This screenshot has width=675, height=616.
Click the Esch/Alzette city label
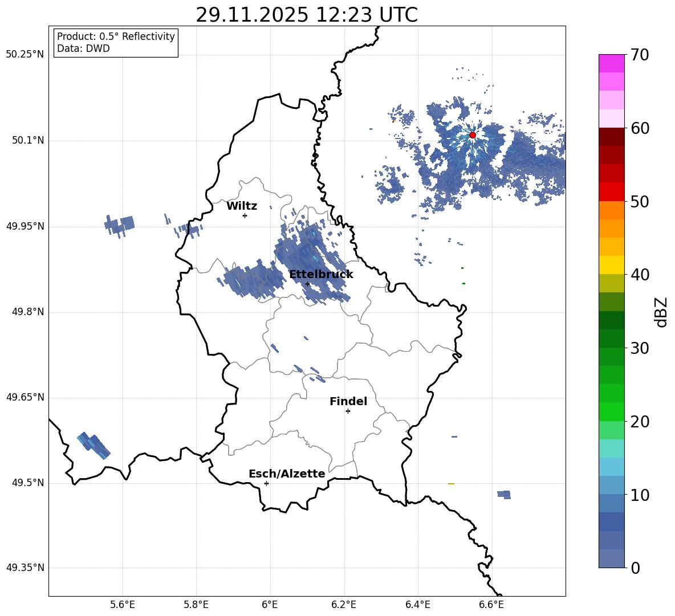tap(287, 474)
